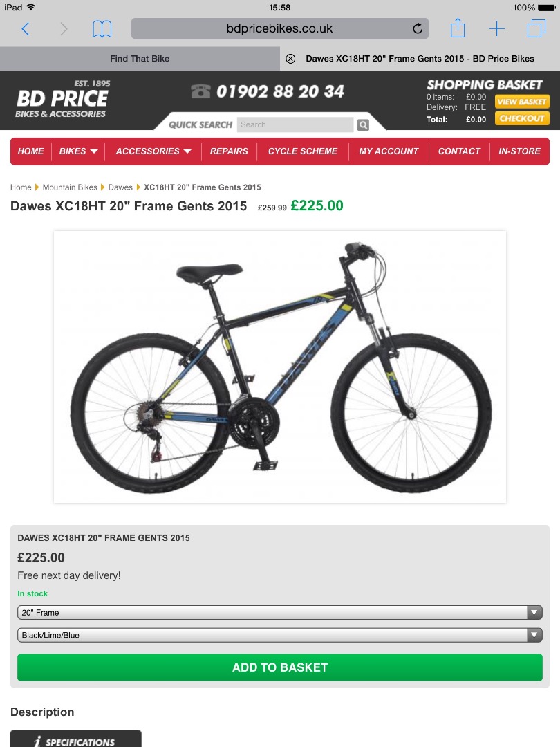
Task: Expand the Accessories menu dropdown
Action: [153, 151]
